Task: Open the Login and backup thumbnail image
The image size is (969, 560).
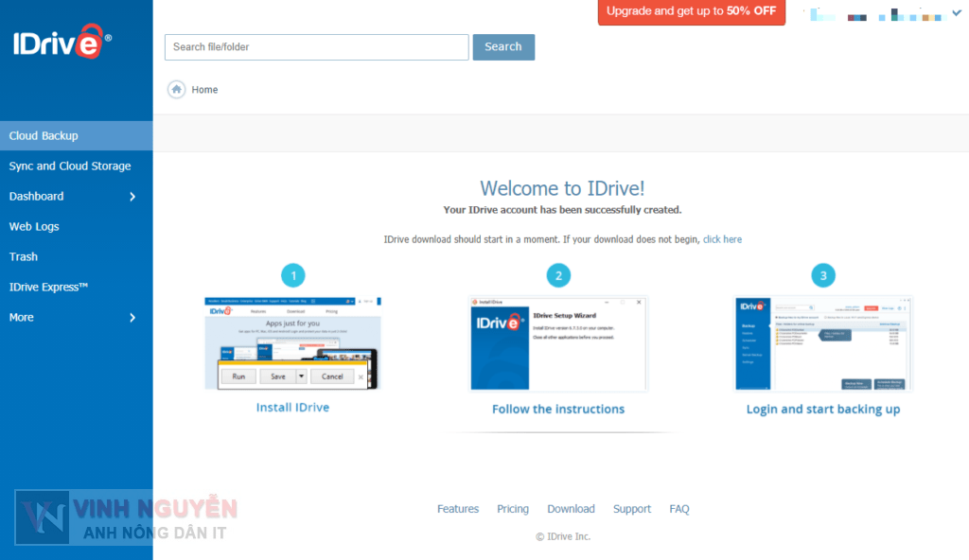Action: coord(823,343)
